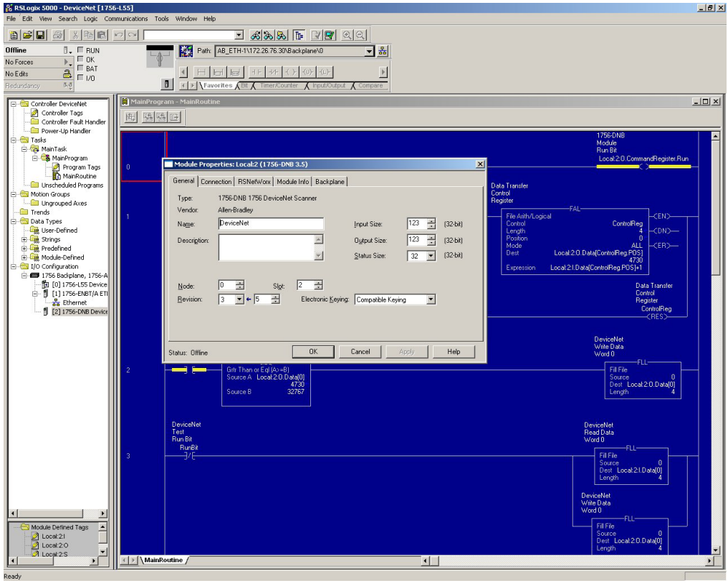Select the [2] 1756-DNB module in tree
Screen dimensions: 728x583
(80, 312)
